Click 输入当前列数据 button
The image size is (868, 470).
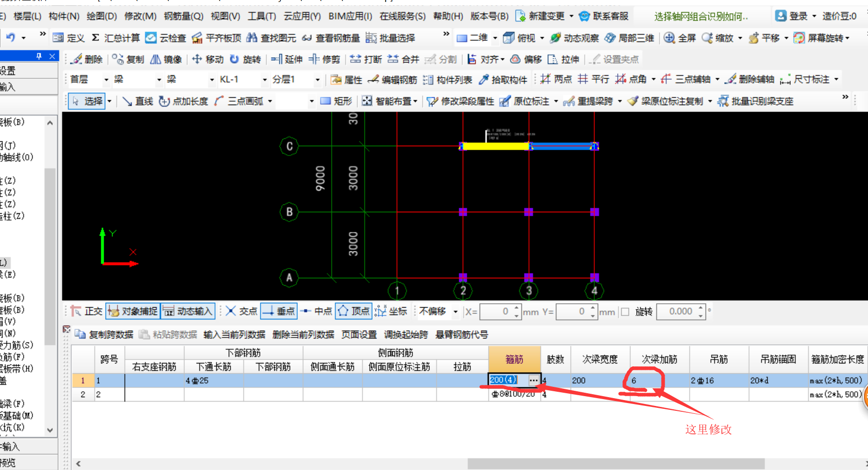pyautogui.click(x=234, y=335)
